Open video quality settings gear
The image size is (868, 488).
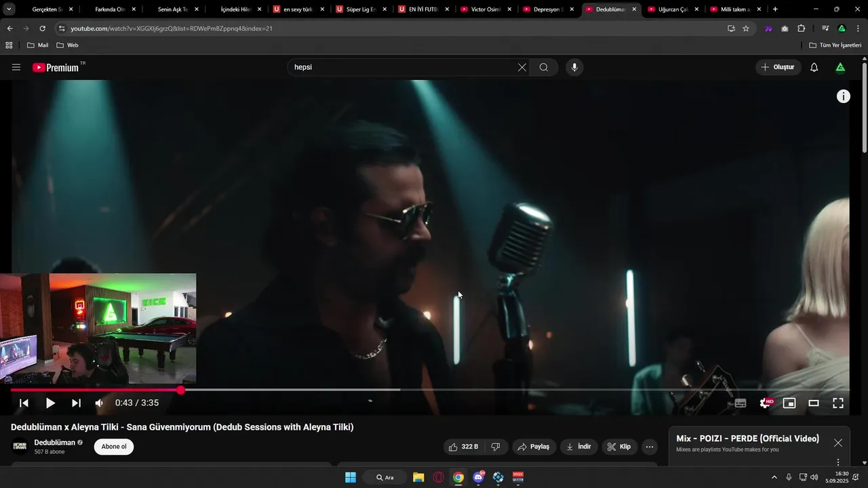coord(766,403)
